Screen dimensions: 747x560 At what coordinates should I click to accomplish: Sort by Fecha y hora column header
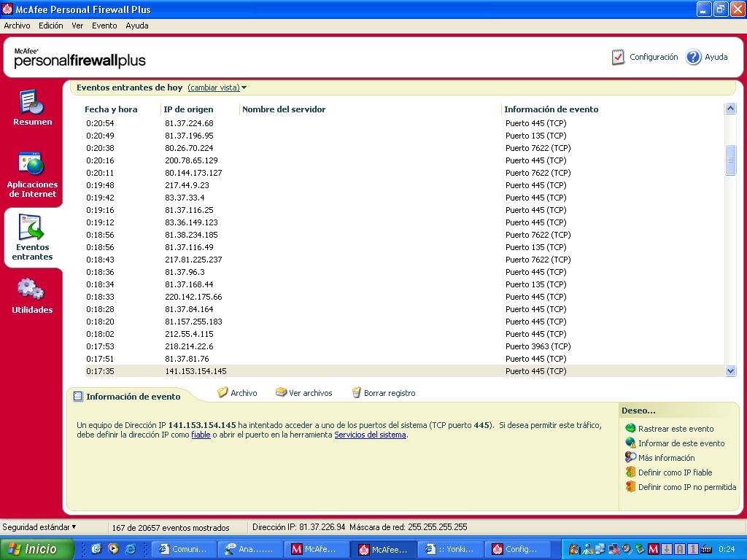click(x=111, y=109)
